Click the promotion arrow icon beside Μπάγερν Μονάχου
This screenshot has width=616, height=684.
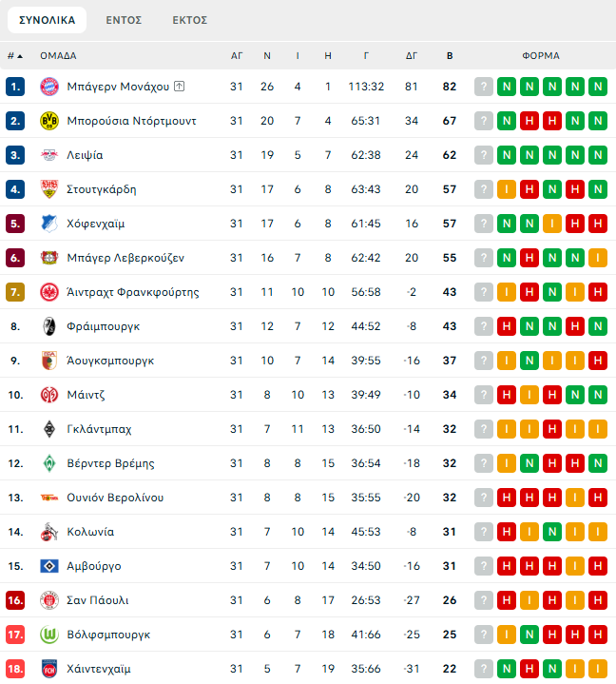(180, 87)
